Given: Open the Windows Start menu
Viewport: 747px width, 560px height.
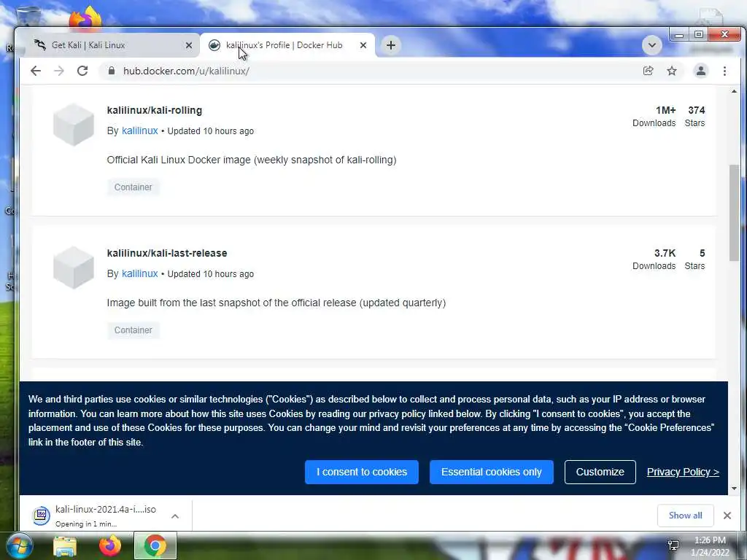Looking at the screenshot, I should [18, 545].
